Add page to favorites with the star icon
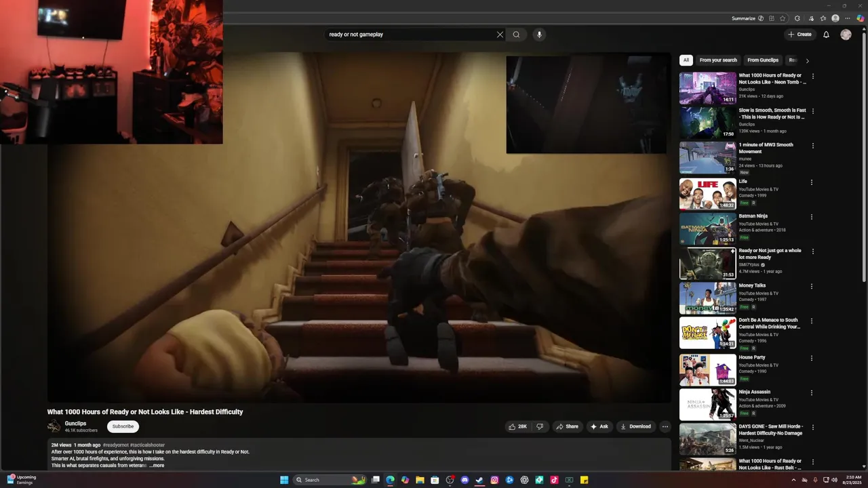 coord(783,18)
